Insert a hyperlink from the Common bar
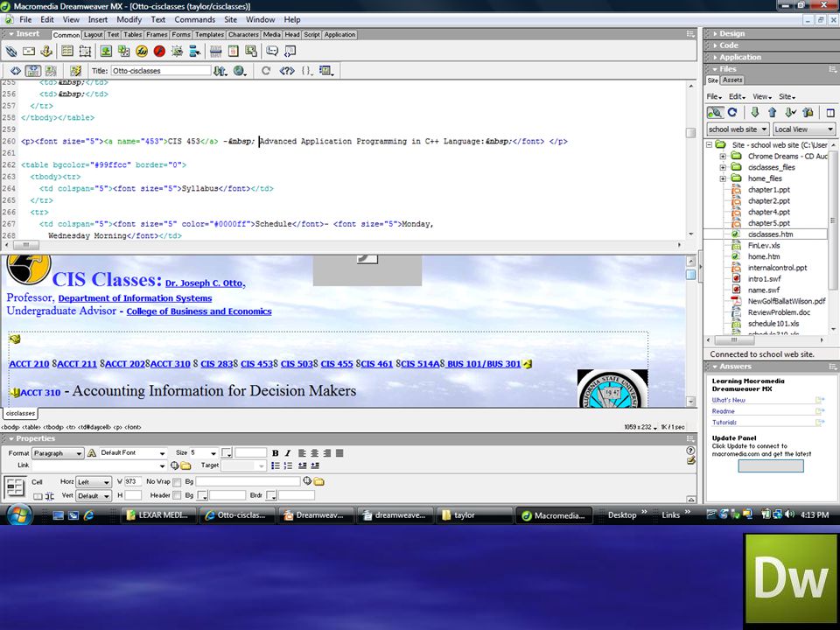 click(11, 52)
